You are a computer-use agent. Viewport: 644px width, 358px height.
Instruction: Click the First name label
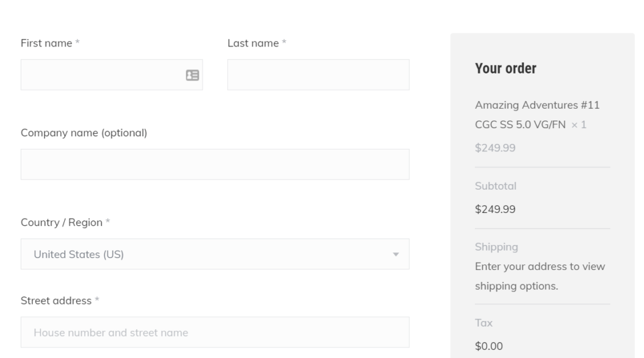pyautogui.click(x=47, y=43)
